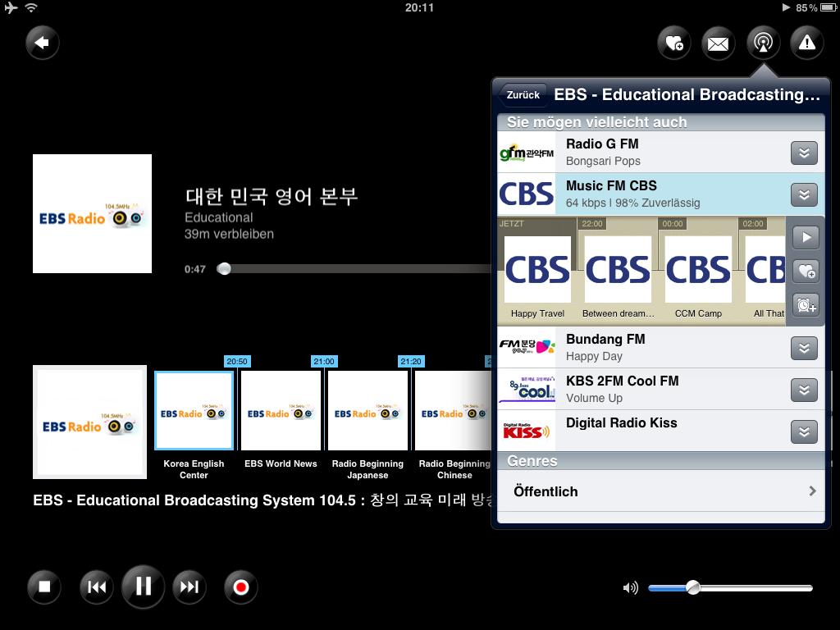Click the Educational genre label
The height and width of the screenshot is (630, 840).
pos(218,217)
